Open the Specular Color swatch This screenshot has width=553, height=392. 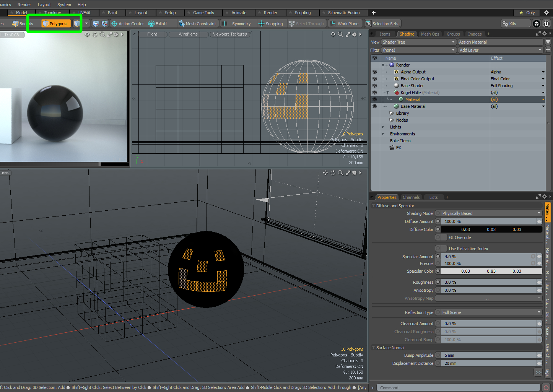(491, 271)
